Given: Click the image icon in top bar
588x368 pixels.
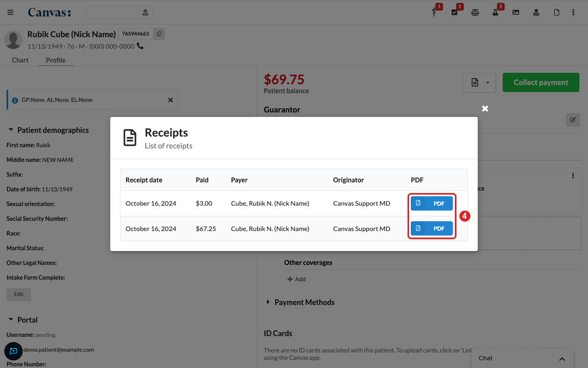Looking at the screenshot, I should click(516, 12).
